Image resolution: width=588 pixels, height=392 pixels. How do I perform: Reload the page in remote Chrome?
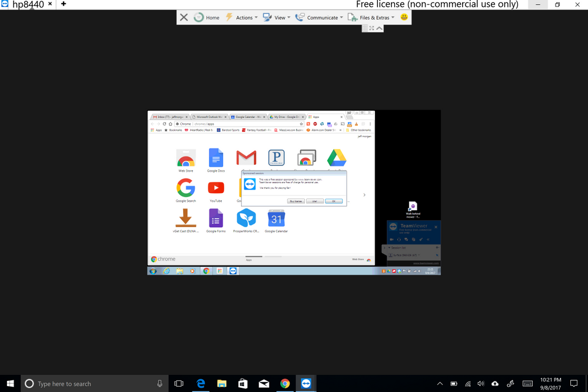164,124
